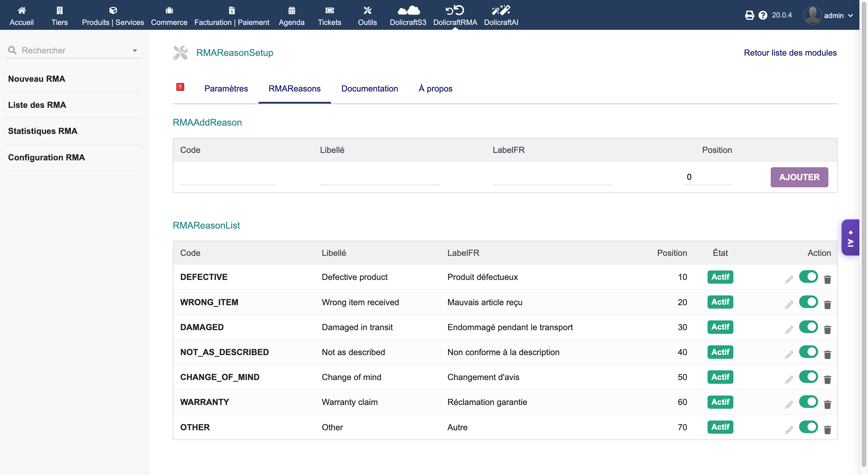Click the trash icon for OTHER row
The width and height of the screenshot is (868, 475).
[827, 429]
